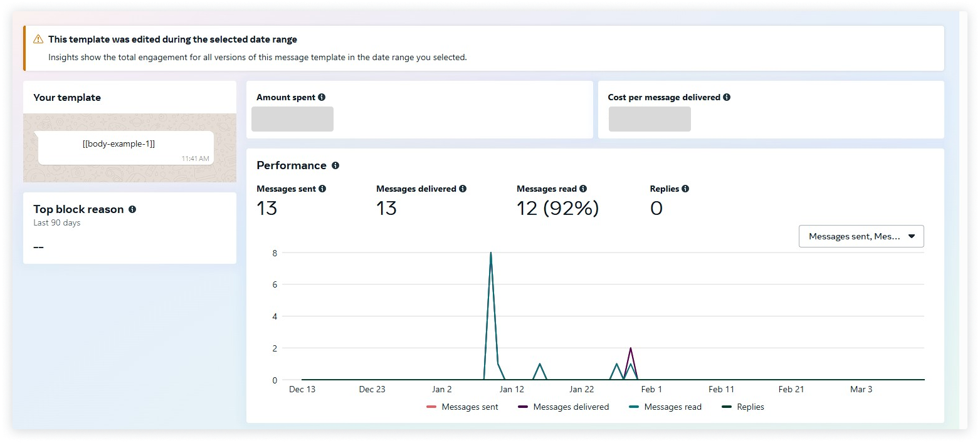Click info icon beside Messages delivered
The height and width of the screenshot is (443, 980).
463,189
